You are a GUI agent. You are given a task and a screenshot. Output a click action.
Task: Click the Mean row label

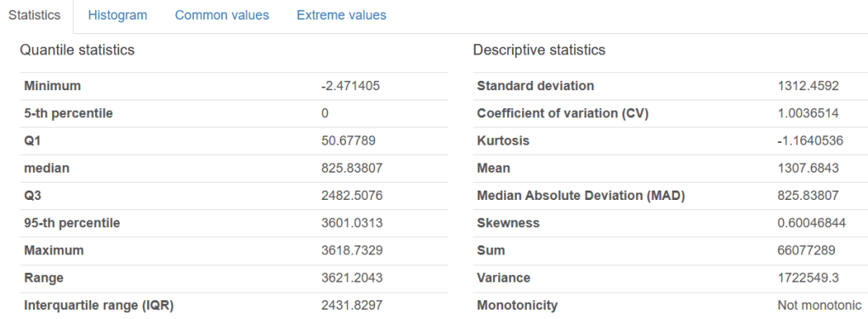494,168
